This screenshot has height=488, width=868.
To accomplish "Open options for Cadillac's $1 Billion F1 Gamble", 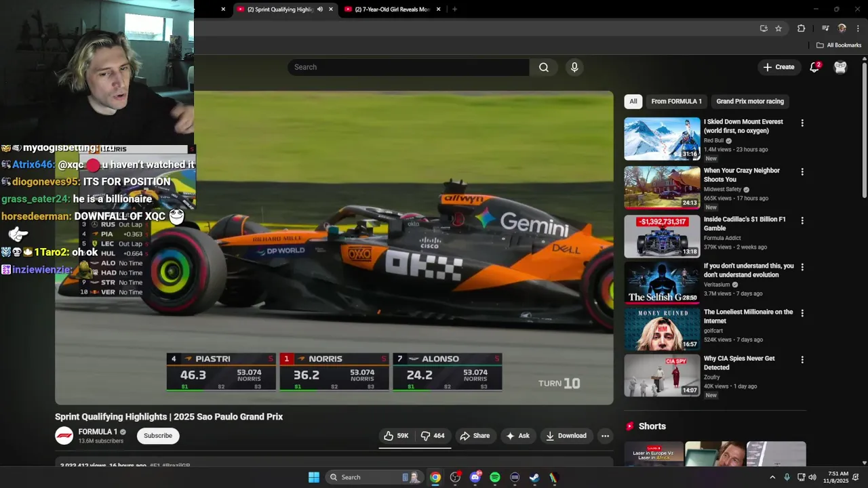I will point(802,221).
